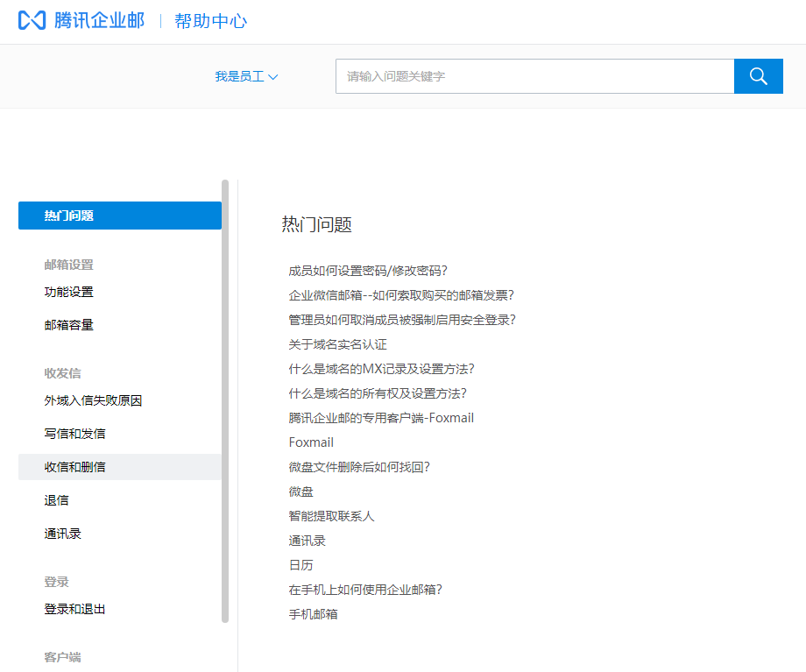Image resolution: width=806 pixels, height=672 pixels.
Task: Open 微盘文件删除后如何找回 question
Action: (359, 467)
